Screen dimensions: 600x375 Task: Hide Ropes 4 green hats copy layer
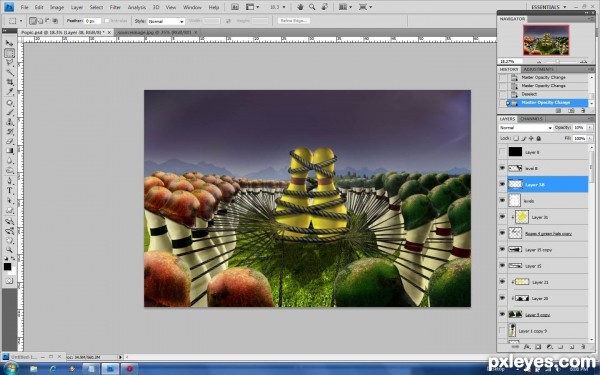(x=502, y=233)
